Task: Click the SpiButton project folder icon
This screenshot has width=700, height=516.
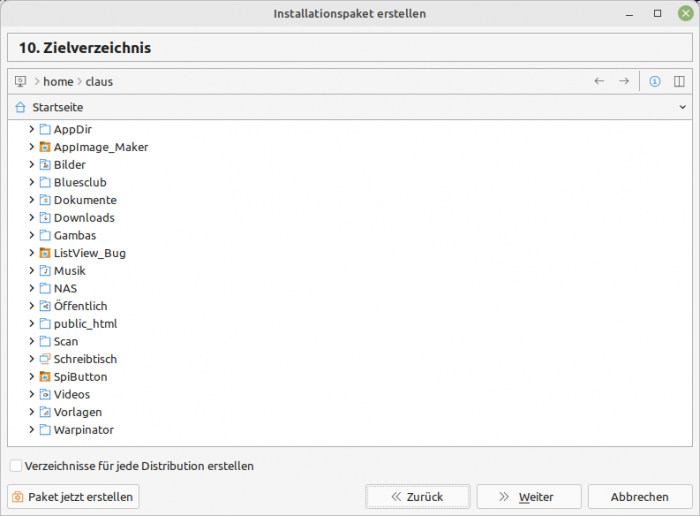Action: click(x=45, y=377)
